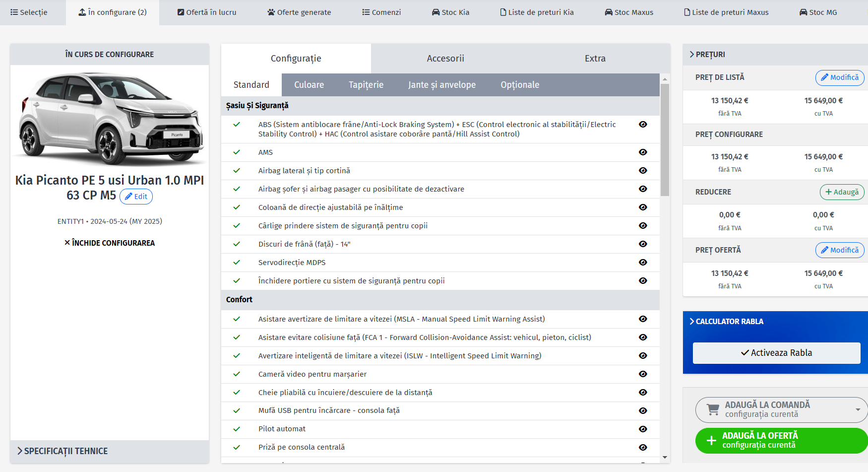Expand CALCULATOR RABLA section
The image size is (868, 472).
pyautogui.click(x=727, y=322)
